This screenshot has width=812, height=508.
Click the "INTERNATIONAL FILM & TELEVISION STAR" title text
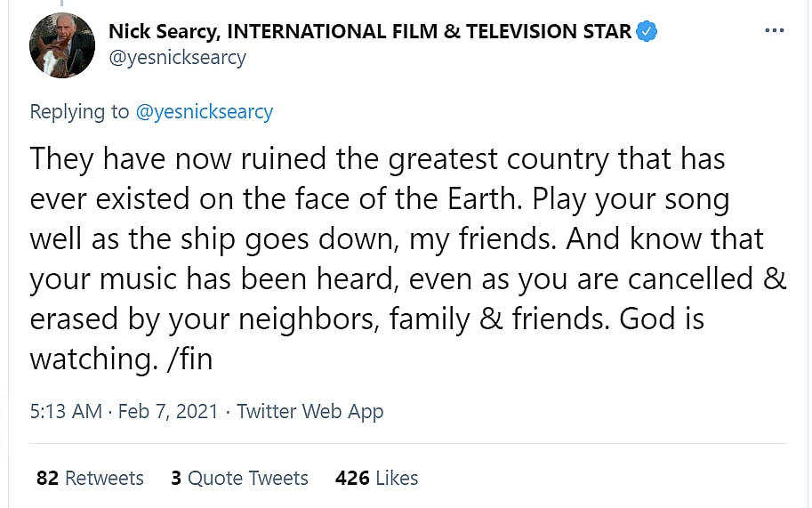pos(430,32)
